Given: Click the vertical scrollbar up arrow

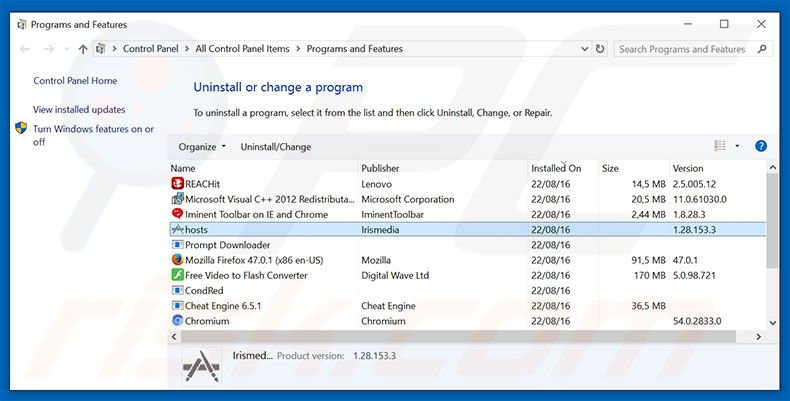Looking at the screenshot, I should coord(772,168).
